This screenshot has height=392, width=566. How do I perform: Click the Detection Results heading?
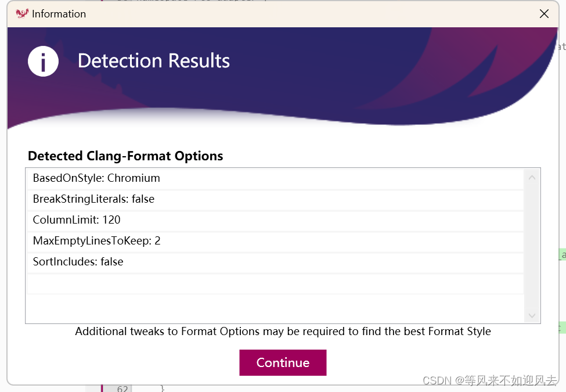[153, 60]
